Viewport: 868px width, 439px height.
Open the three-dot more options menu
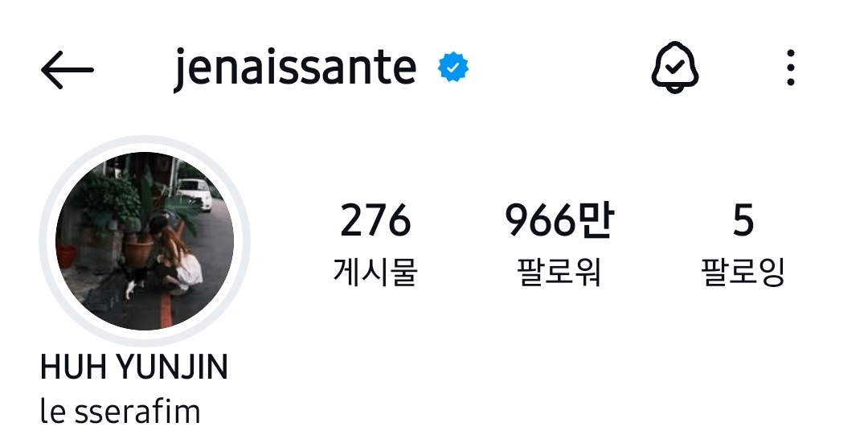point(791,68)
